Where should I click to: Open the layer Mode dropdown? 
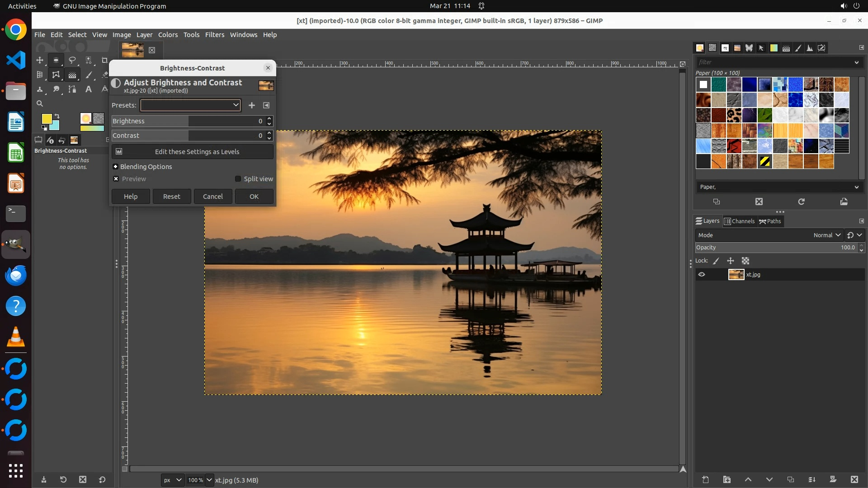point(826,235)
